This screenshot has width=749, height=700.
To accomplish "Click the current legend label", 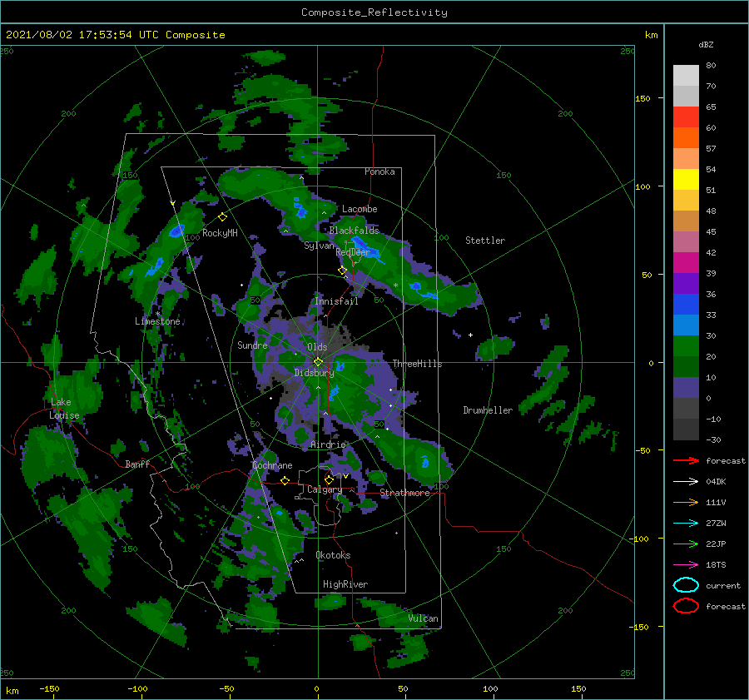I will pos(723,585).
